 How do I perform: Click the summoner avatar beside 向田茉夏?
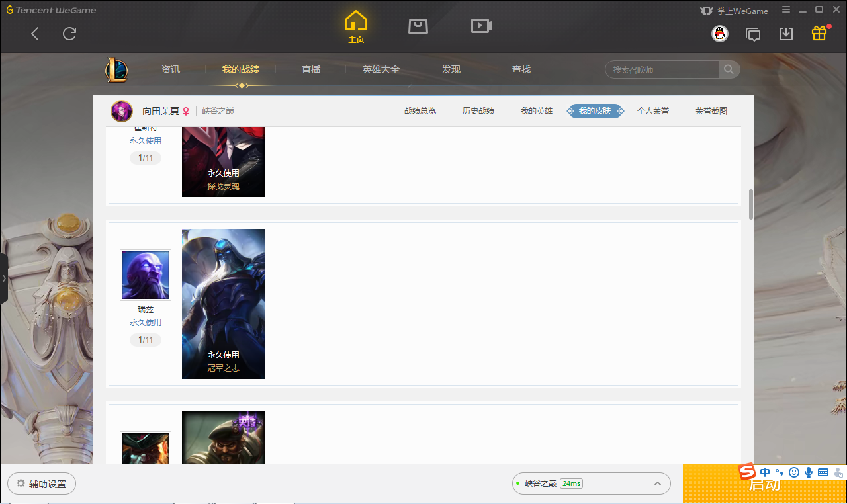(x=122, y=111)
